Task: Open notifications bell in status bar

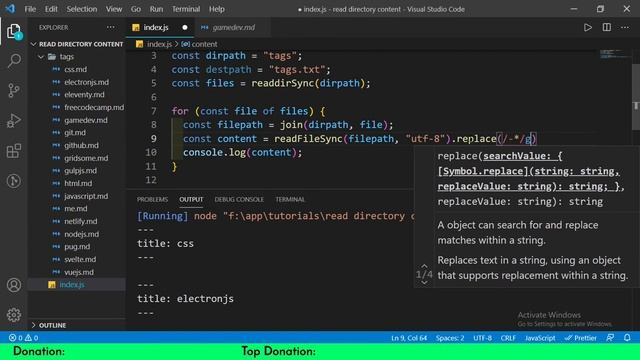Action: coord(627,338)
